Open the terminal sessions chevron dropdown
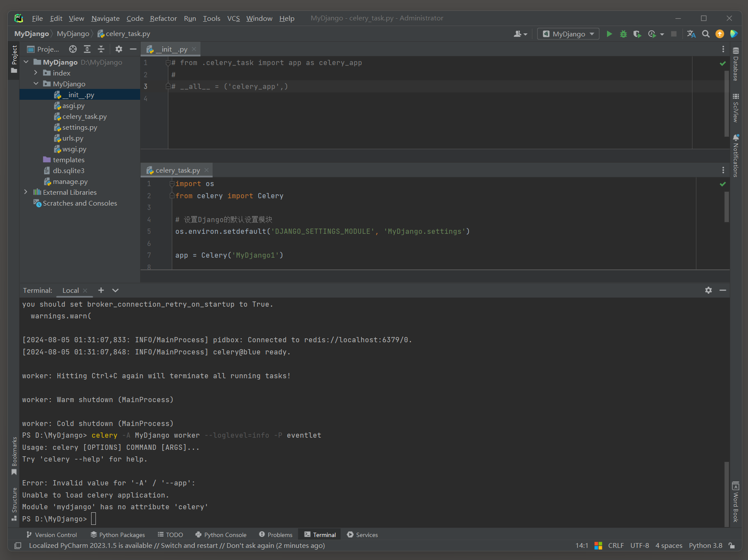The image size is (748, 560). point(115,290)
